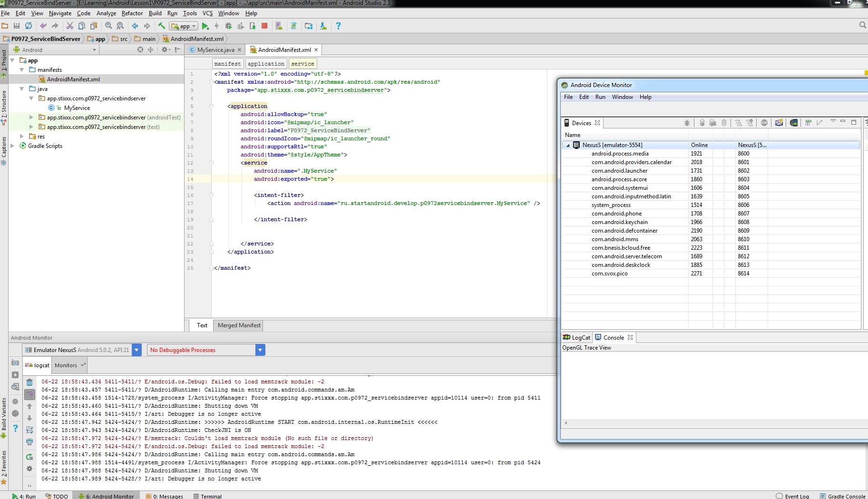868x499 pixels.
Task: Click the red Stop square icon
Action: pos(264,26)
